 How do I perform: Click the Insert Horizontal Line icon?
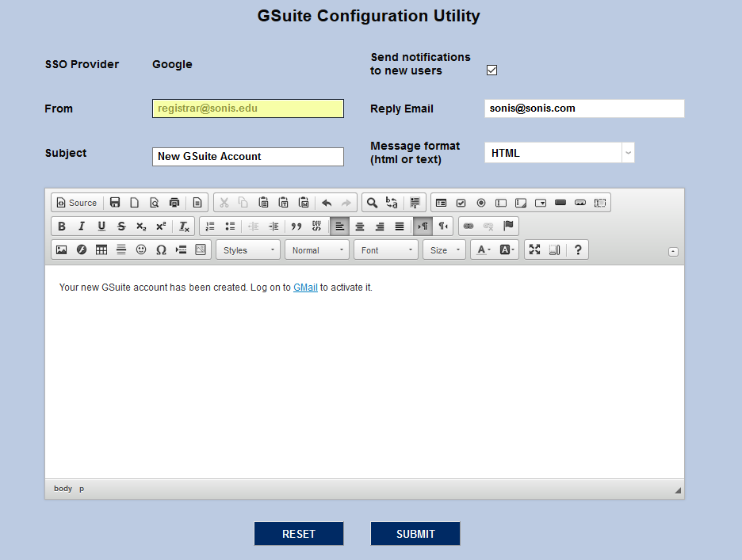click(120, 250)
